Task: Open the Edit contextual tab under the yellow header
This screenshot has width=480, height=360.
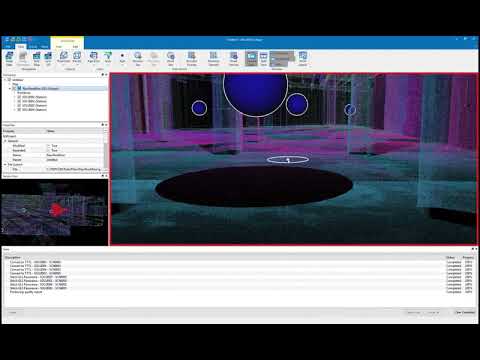Action: click(75, 47)
